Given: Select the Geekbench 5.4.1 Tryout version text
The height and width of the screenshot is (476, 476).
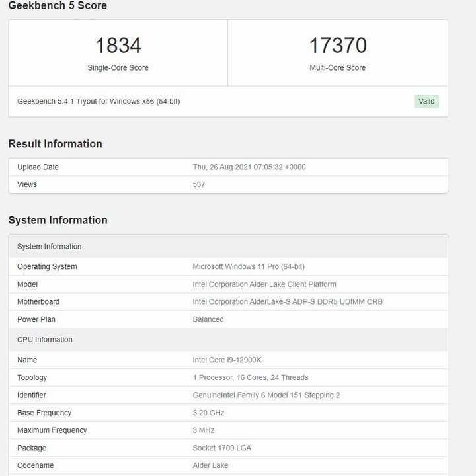Looking at the screenshot, I should point(99,101).
